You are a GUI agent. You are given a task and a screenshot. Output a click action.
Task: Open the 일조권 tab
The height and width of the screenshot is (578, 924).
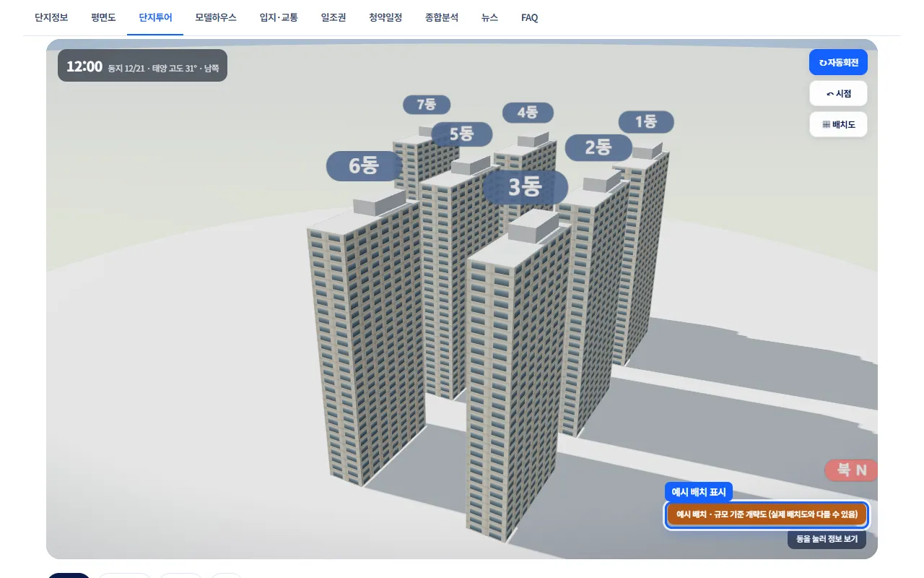(334, 17)
